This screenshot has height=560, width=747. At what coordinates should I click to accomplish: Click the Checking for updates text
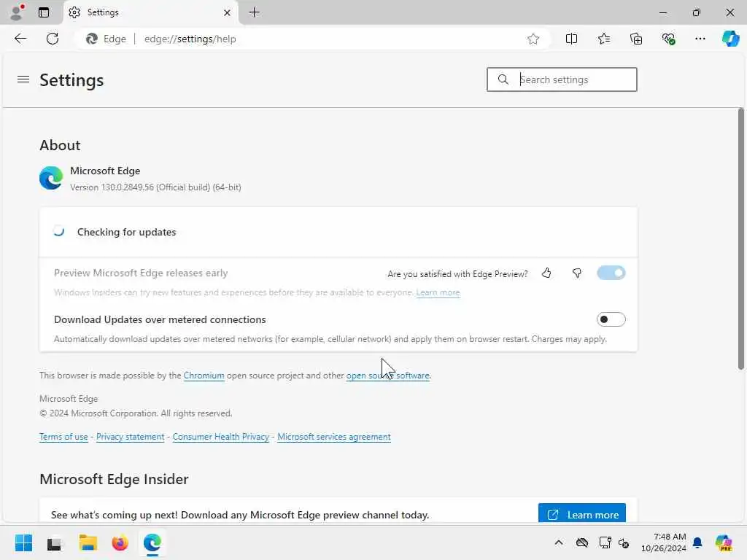point(126,232)
